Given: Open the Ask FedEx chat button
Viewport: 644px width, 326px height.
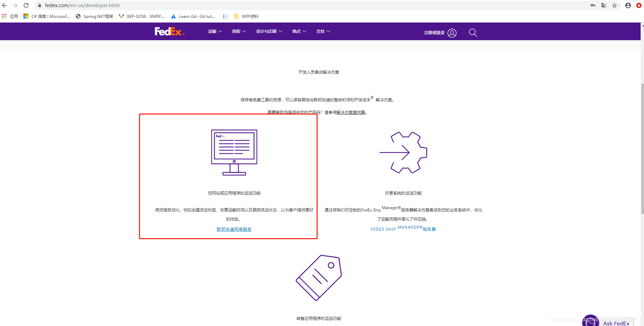Looking at the screenshot, I should click(x=608, y=321).
